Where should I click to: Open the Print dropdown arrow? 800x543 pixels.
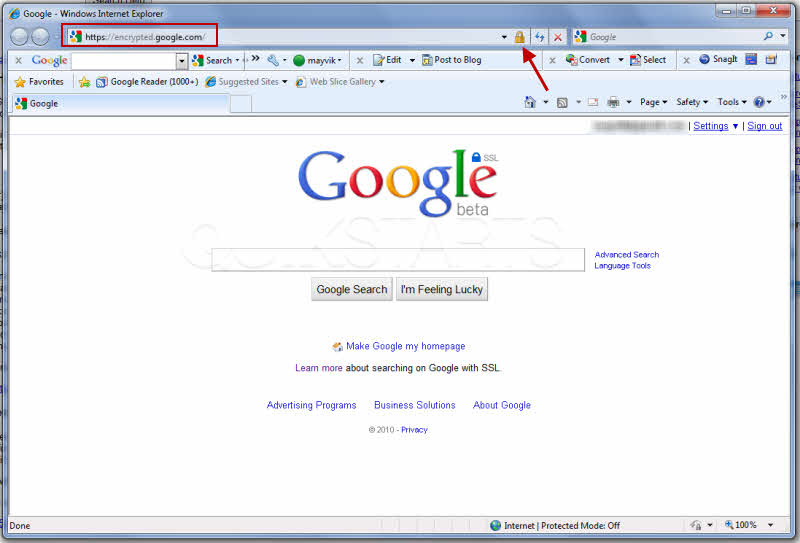(629, 102)
